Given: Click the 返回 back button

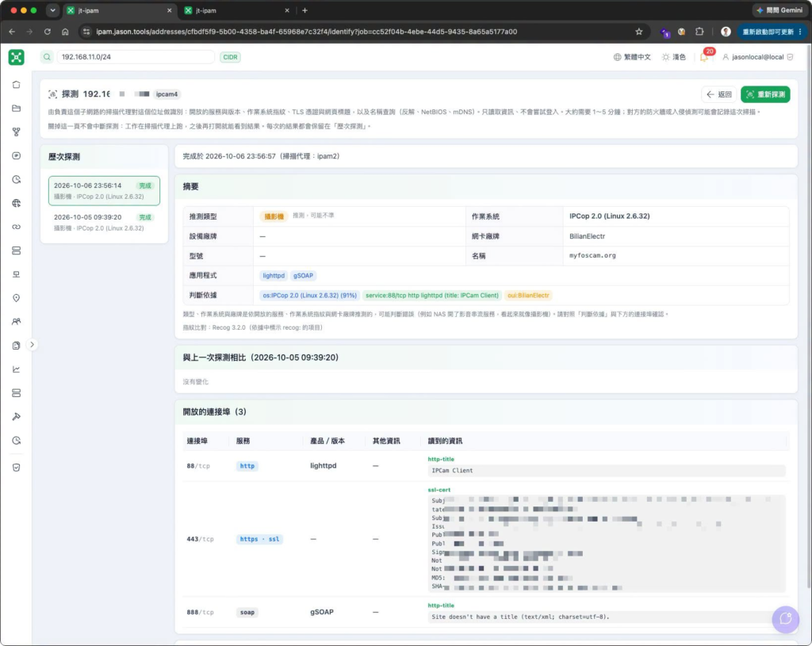Looking at the screenshot, I should (719, 94).
